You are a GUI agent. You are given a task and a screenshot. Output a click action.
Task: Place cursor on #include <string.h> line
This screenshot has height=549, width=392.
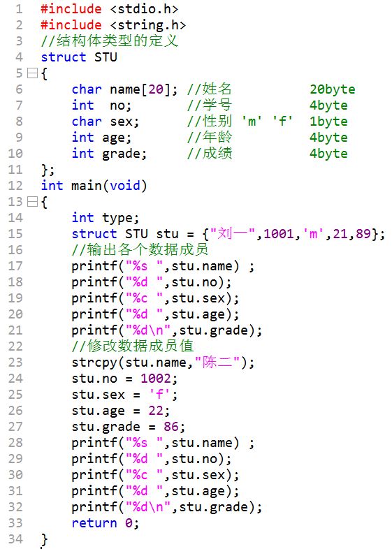[x=113, y=25]
